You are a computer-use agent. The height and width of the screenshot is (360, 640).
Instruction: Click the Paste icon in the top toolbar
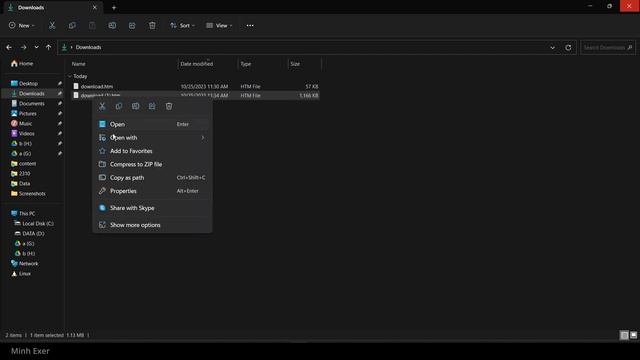click(x=92, y=25)
